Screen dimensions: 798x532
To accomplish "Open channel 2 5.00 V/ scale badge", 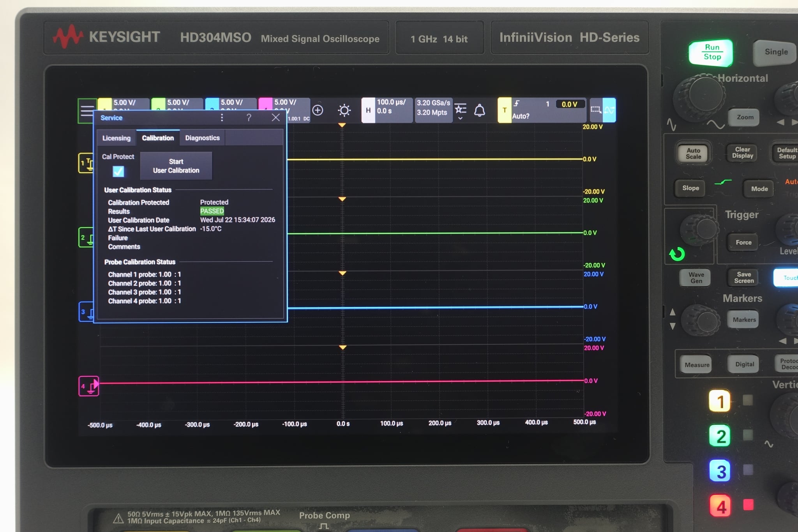I will (x=178, y=104).
